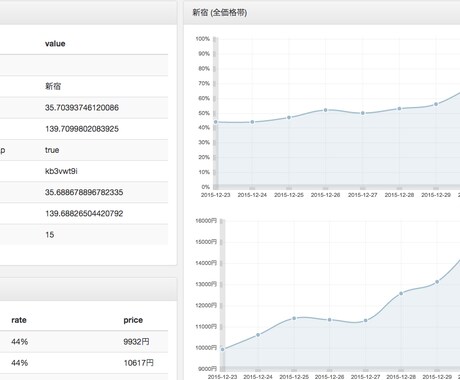Click price chart point for 2015-12-28
The image size is (460, 380).
point(401,293)
